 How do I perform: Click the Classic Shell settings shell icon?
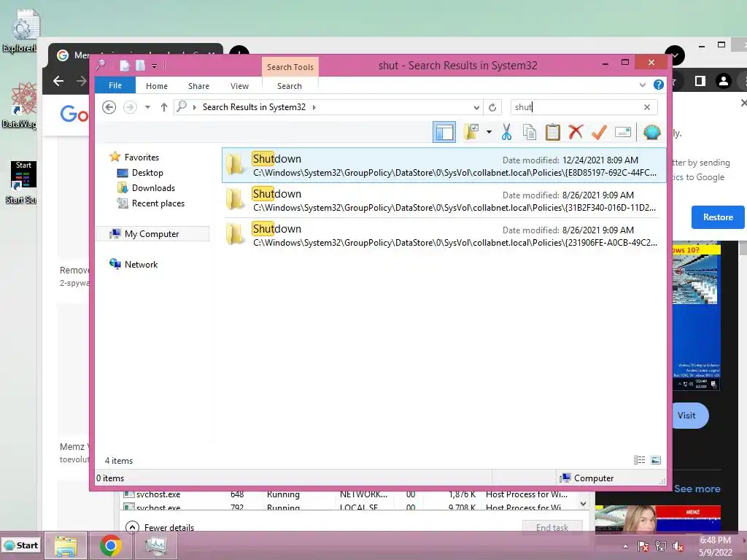pos(651,132)
